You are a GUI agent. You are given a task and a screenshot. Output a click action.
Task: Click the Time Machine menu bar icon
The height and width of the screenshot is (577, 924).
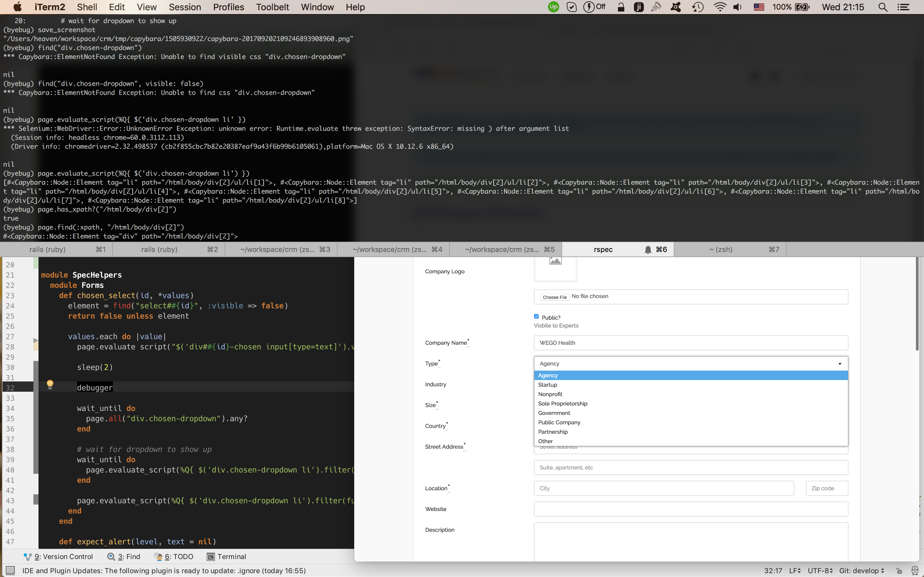coord(697,7)
